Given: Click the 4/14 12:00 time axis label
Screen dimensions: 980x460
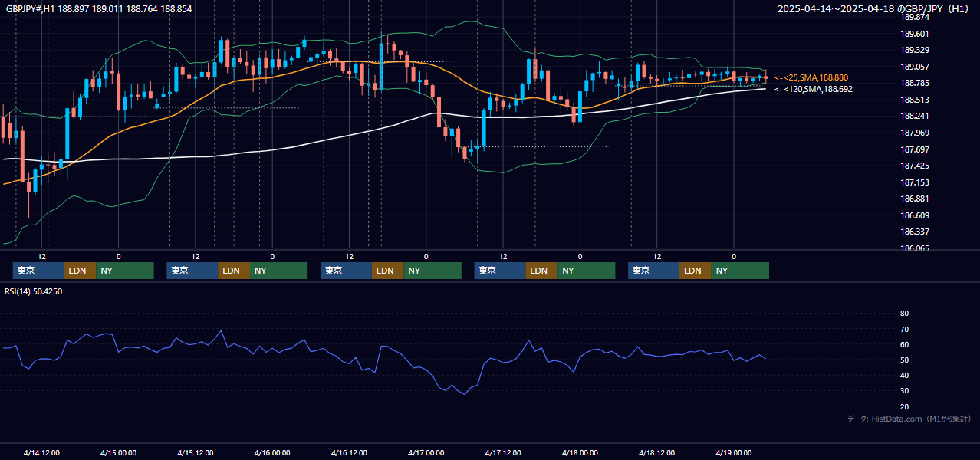Looking at the screenshot, I should click(41, 452).
